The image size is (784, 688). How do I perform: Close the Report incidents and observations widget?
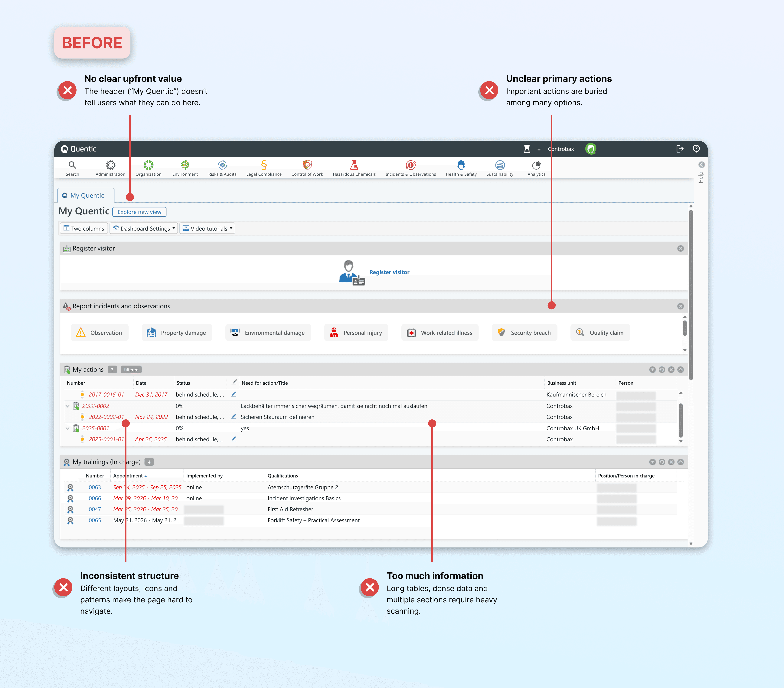[680, 306]
